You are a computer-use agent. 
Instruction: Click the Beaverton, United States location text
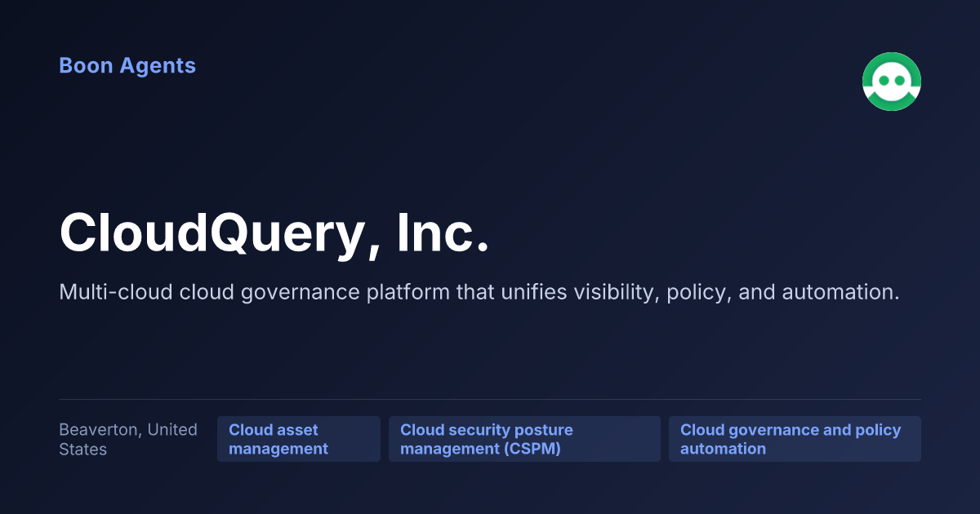[128, 439]
